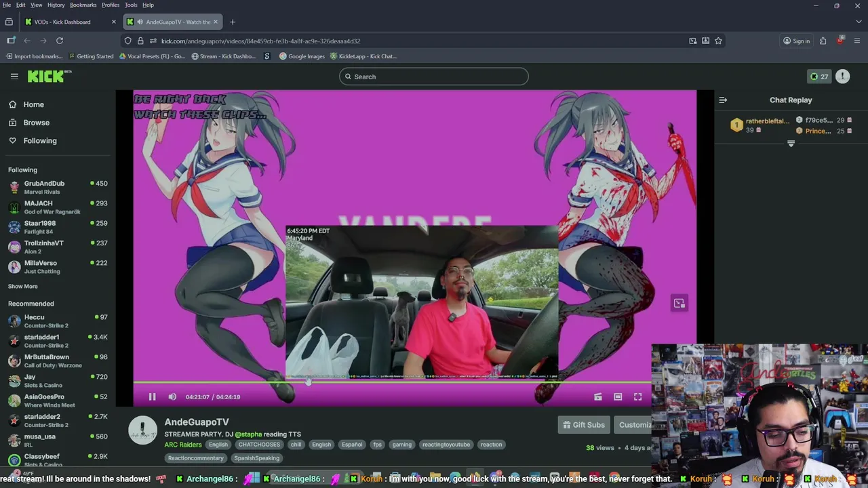This screenshot has height=488, width=868.
Task: Click the Gift Subs button
Action: pyautogui.click(x=583, y=425)
